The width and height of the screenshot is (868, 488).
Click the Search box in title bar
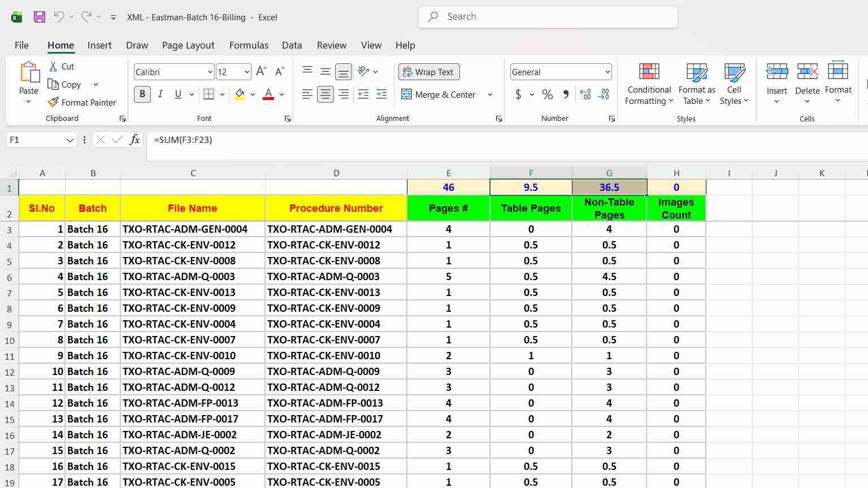[548, 17]
